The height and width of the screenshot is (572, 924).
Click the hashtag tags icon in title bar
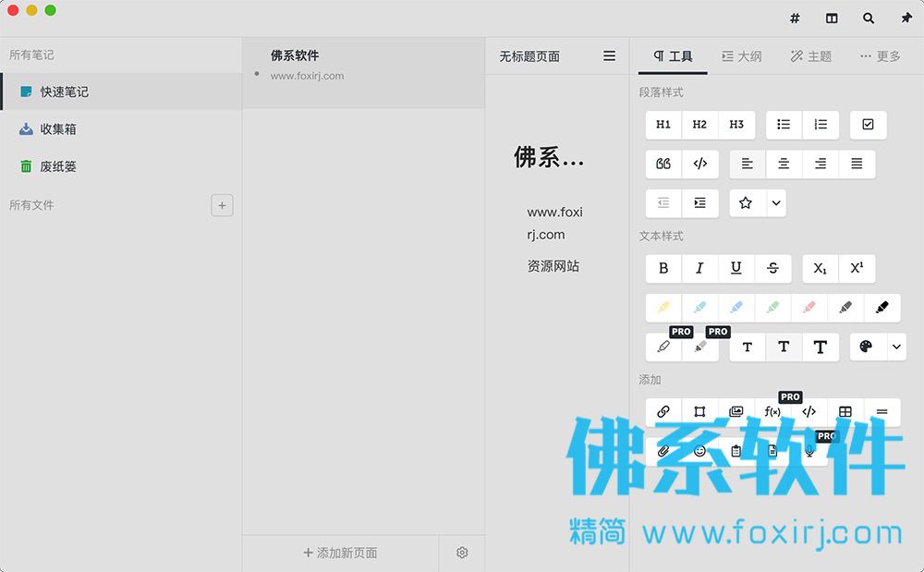tap(795, 18)
